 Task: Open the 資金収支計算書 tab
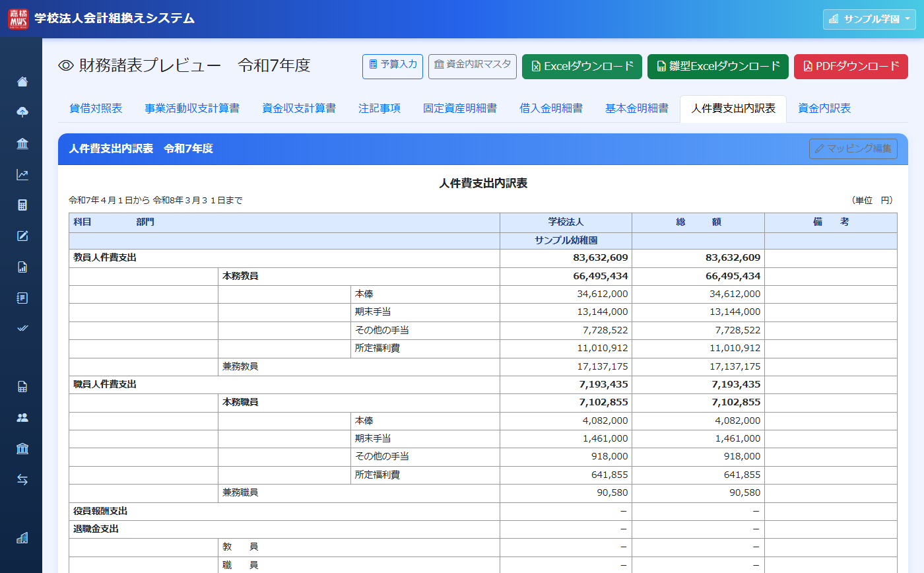point(299,109)
